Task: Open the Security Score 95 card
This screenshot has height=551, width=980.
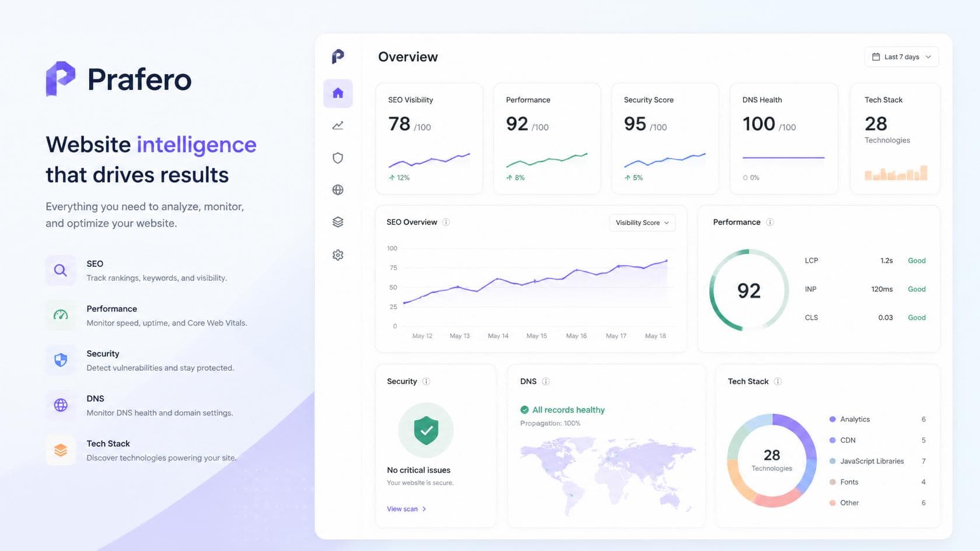Action: [x=665, y=138]
